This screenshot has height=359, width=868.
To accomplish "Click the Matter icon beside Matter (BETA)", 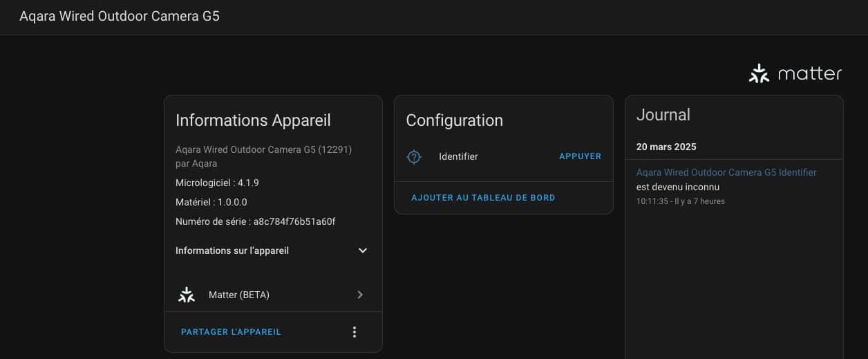I will [x=187, y=295].
